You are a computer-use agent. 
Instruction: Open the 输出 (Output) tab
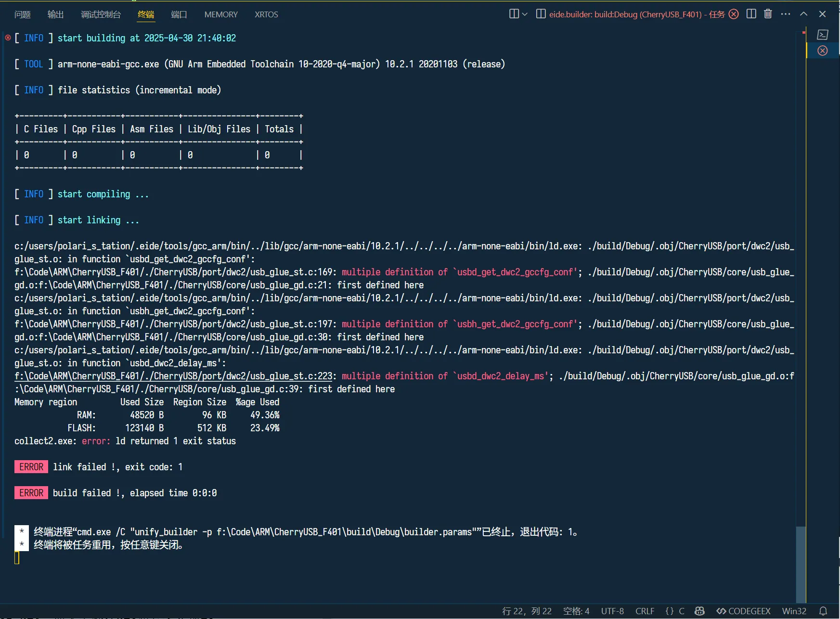(55, 14)
